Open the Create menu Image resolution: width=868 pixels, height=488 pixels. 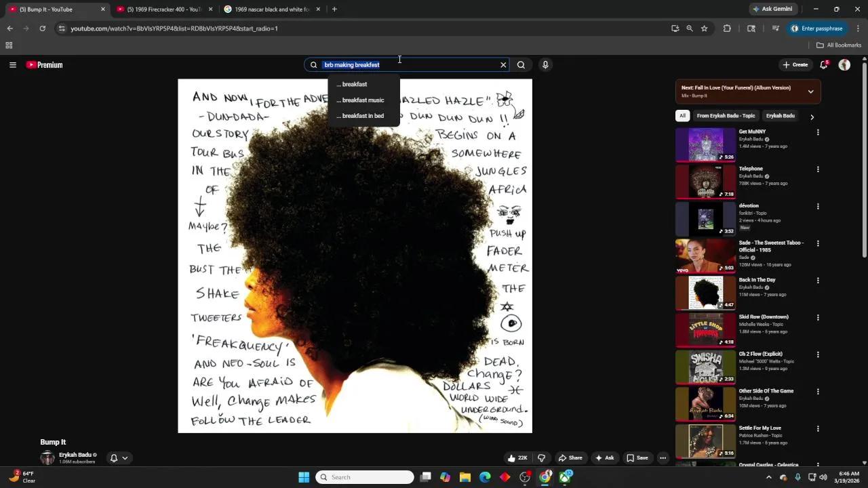point(795,64)
